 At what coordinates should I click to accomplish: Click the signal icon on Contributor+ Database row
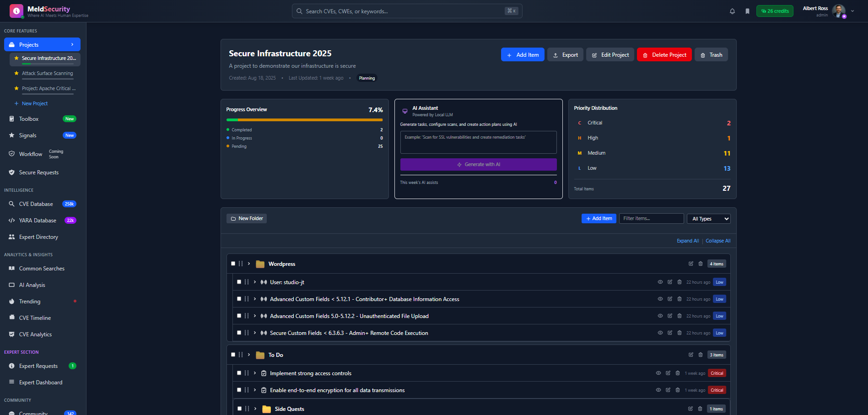(x=264, y=299)
